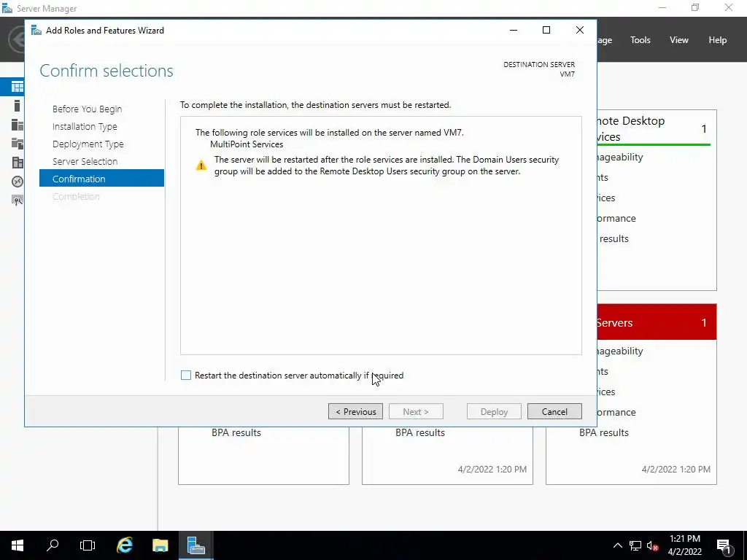Click BPA results under the All Servers tile

[604, 432]
